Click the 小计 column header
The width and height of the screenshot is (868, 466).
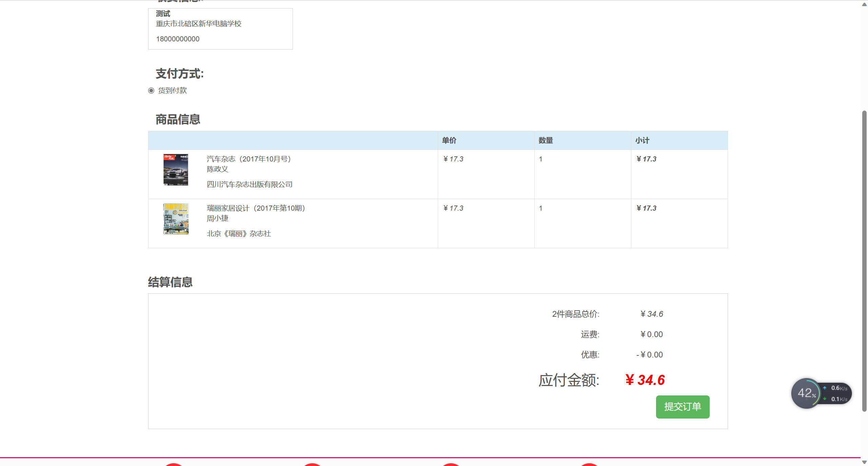pos(642,140)
